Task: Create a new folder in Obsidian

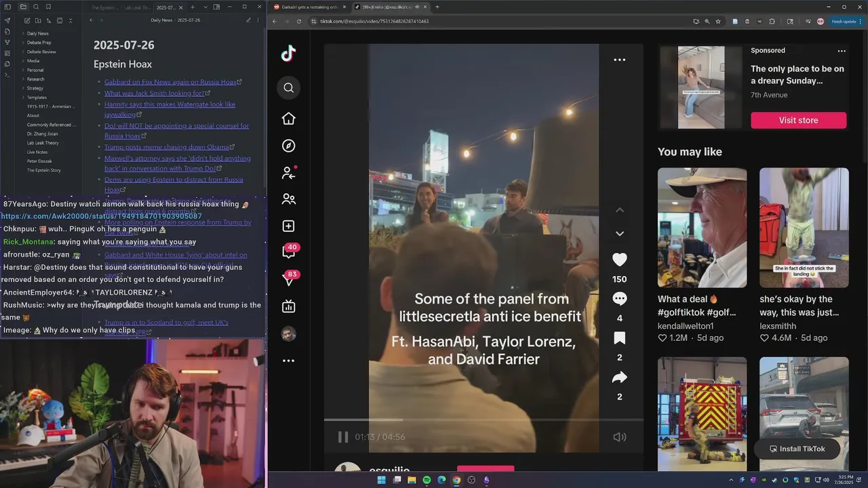Action: 38,20
